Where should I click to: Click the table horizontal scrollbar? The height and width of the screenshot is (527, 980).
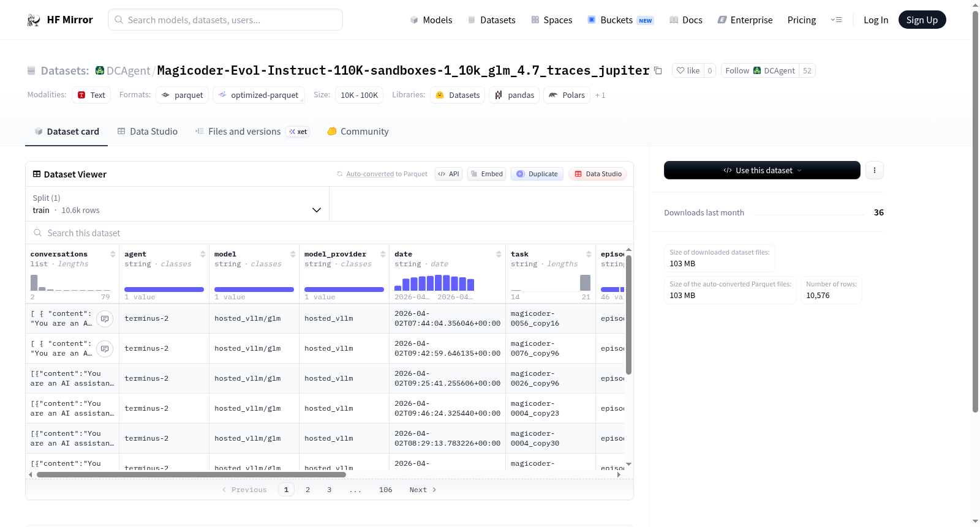pos(191,474)
